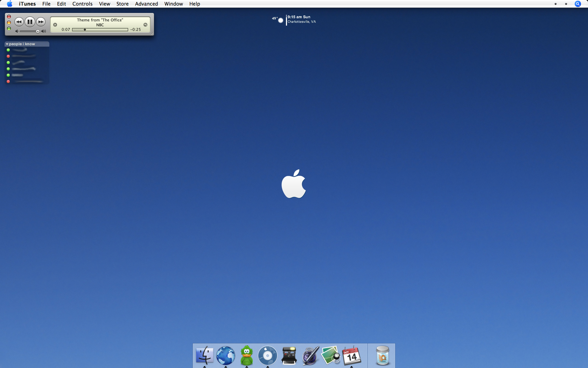Open Finder from the Dock
Image resolution: width=588 pixels, height=368 pixels.
click(x=204, y=355)
